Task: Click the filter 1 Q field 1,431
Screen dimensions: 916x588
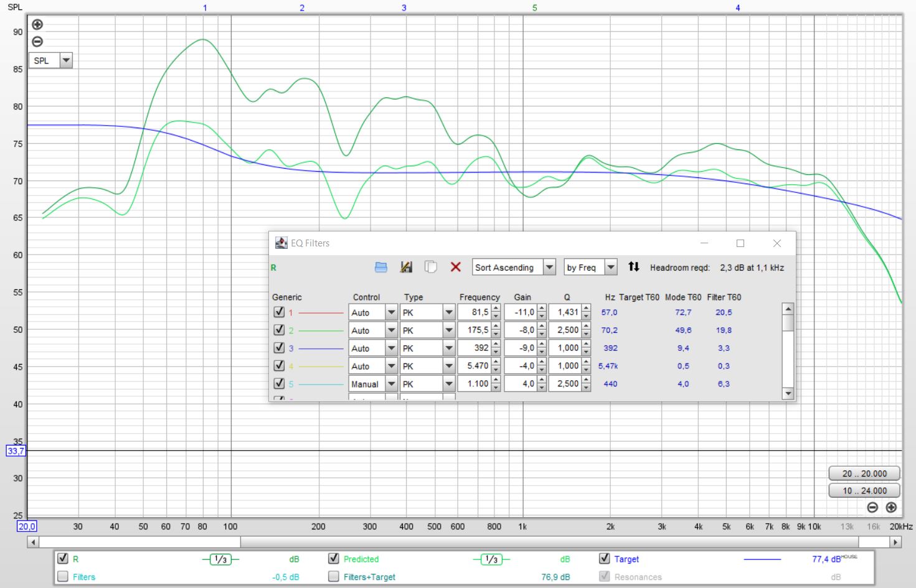Action: click(x=565, y=312)
